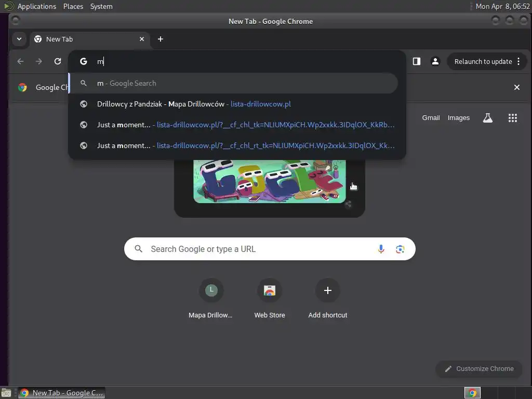The width and height of the screenshot is (532, 399).
Task: Click Customize Chrome button
Action: [x=478, y=369]
